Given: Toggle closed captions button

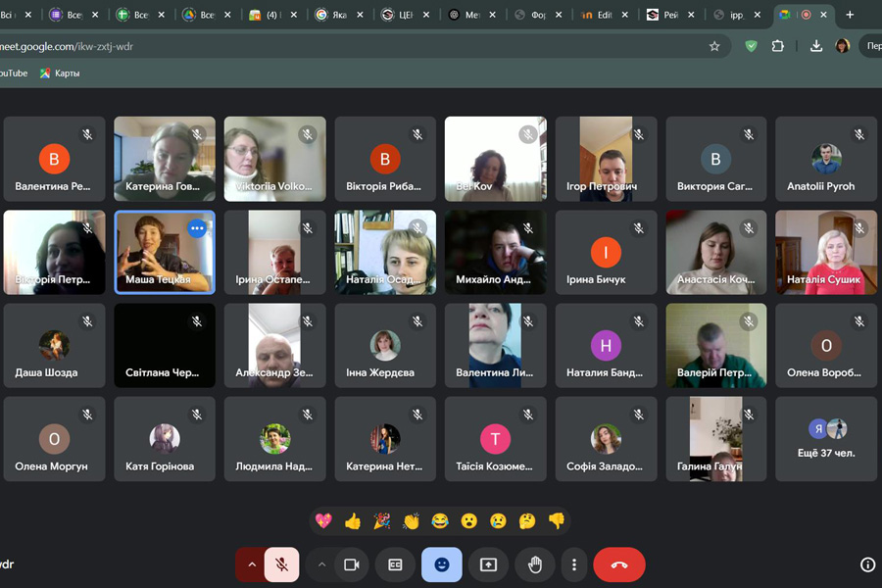Looking at the screenshot, I should click(x=396, y=564).
